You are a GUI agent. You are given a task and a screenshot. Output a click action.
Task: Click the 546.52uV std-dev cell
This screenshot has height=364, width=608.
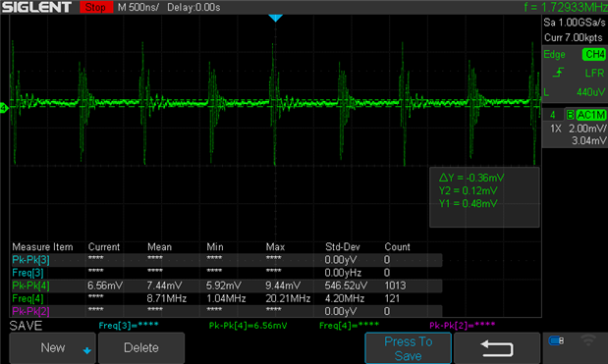(x=346, y=286)
